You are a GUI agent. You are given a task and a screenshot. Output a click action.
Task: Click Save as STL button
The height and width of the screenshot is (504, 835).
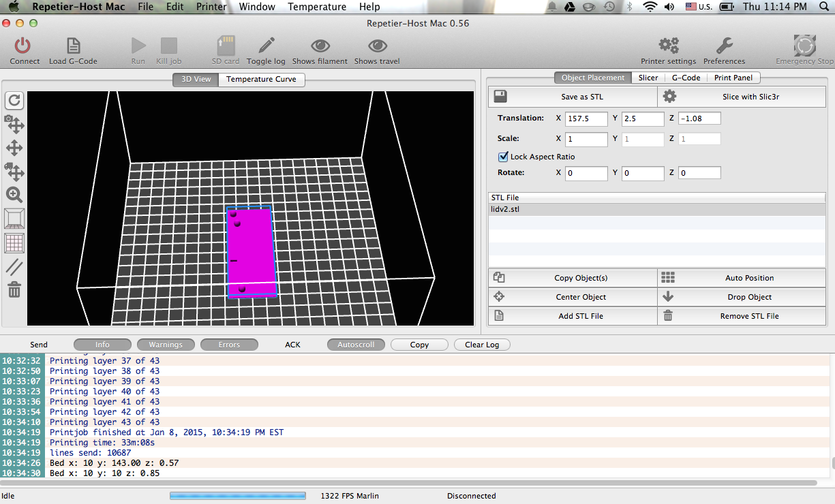[573, 97]
